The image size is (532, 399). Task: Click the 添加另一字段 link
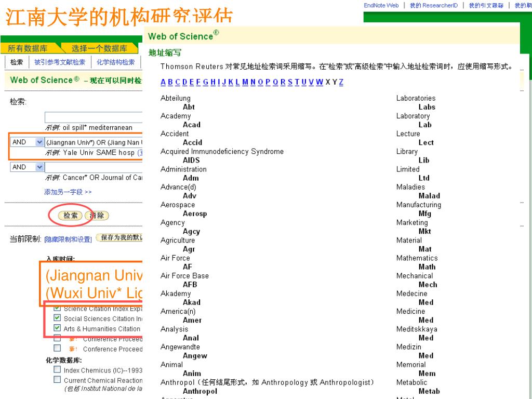[x=68, y=192]
